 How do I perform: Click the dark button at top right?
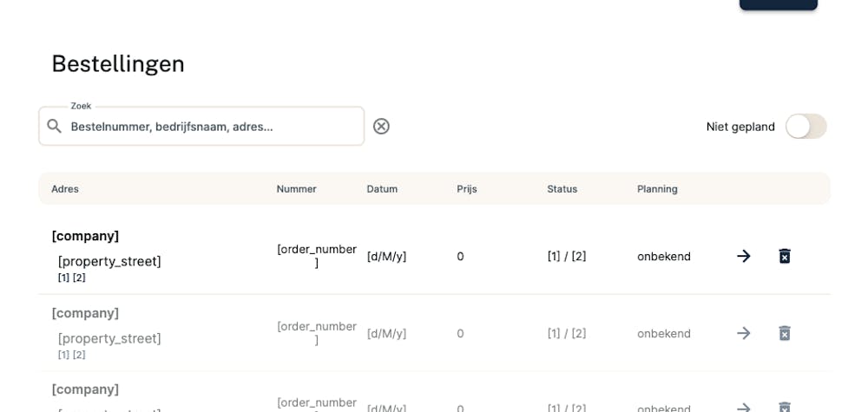pos(778,4)
